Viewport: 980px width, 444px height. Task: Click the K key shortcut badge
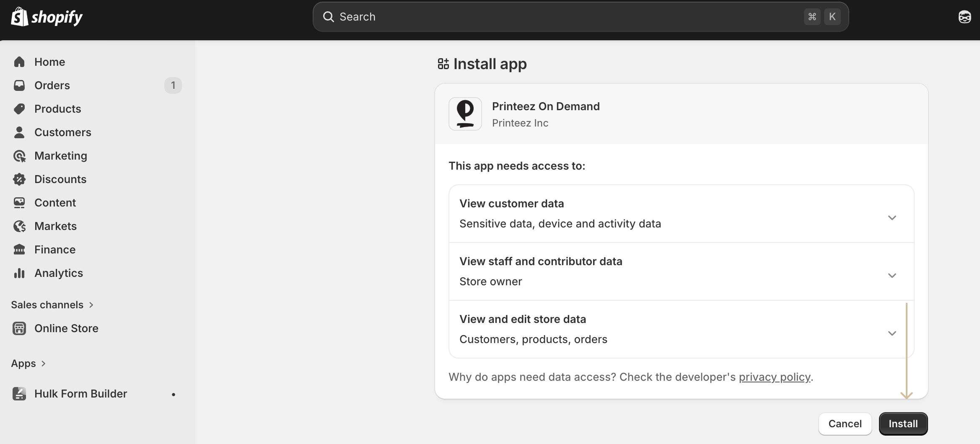832,17
